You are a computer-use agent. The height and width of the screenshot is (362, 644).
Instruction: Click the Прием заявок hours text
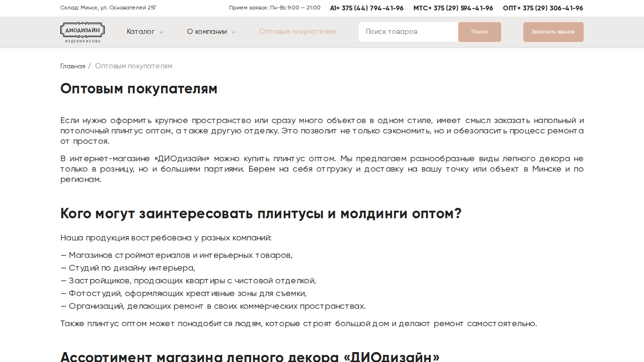point(274,8)
